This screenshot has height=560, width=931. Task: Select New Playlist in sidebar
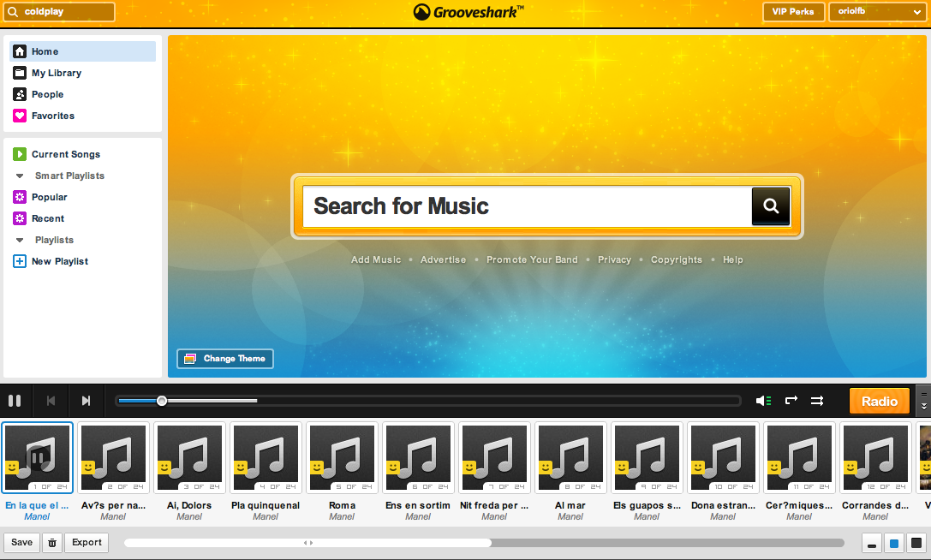pyautogui.click(x=60, y=261)
